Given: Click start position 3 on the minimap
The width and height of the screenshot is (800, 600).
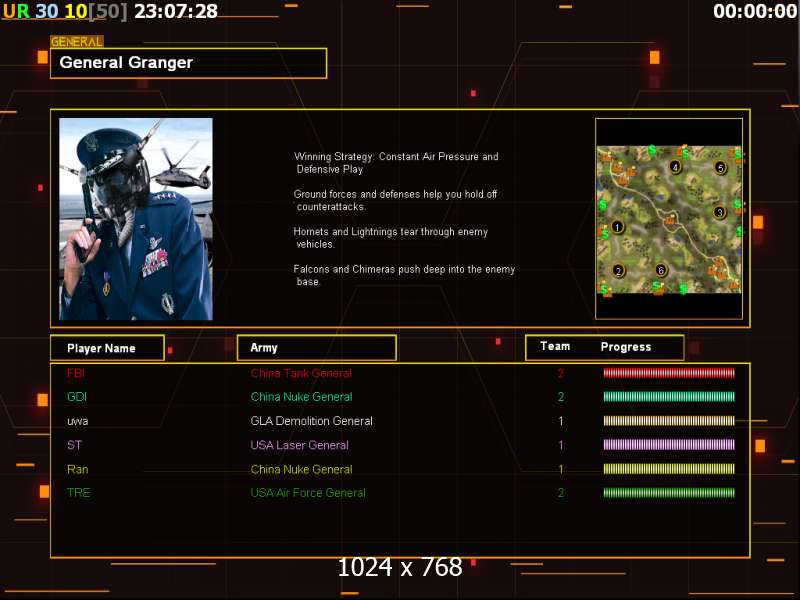Looking at the screenshot, I should point(719,212).
